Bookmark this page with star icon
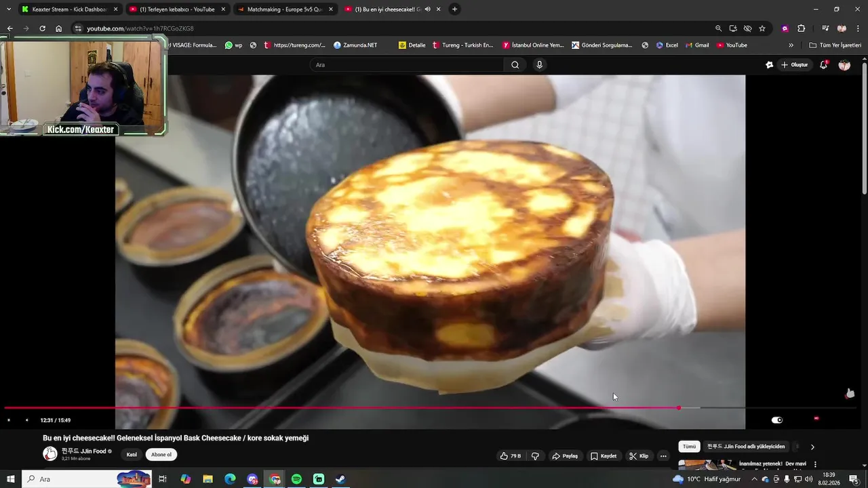Screen dimensions: 868x488 (x=762, y=28)
